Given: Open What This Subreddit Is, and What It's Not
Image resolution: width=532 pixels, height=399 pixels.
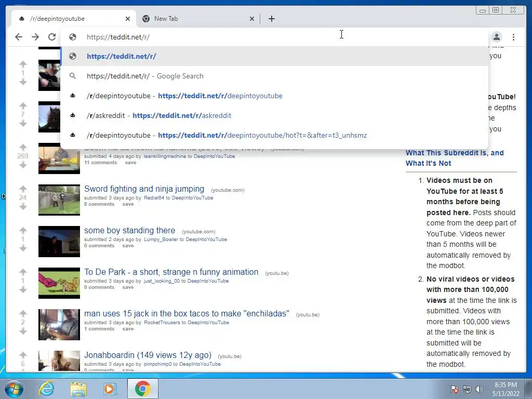Looking at the screenshot, I should 455,158.
